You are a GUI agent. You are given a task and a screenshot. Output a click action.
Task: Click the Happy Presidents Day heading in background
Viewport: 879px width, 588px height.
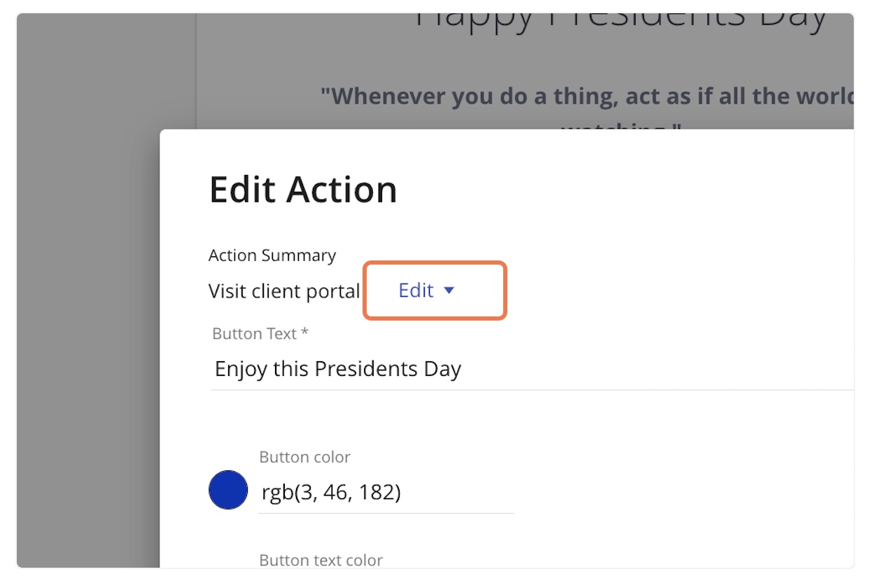click(620, 17)
